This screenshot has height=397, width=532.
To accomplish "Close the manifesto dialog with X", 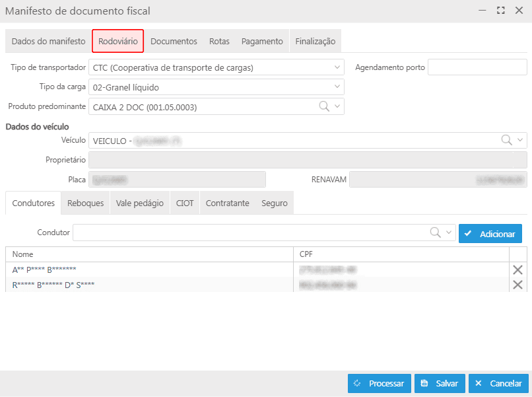I will pos(519,11).
